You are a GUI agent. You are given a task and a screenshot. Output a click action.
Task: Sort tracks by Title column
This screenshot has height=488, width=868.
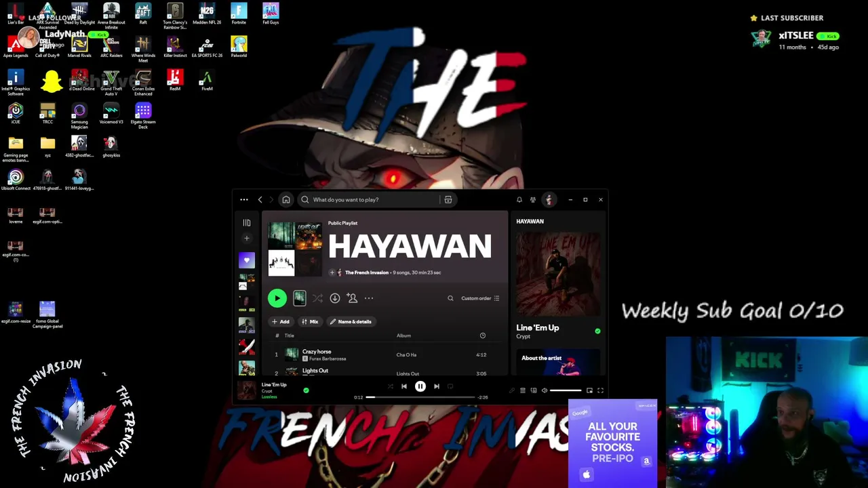pyautogui.click(x=289, y=335)
